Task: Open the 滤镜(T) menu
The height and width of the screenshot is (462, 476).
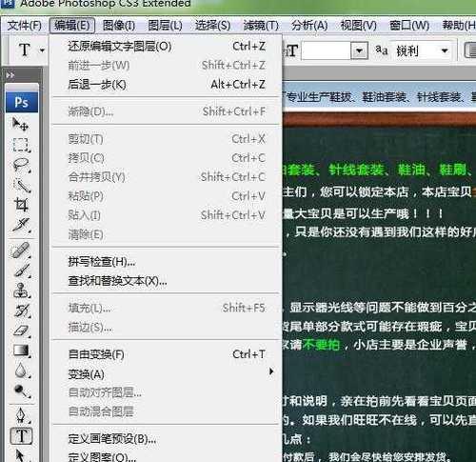Action: 261,26
